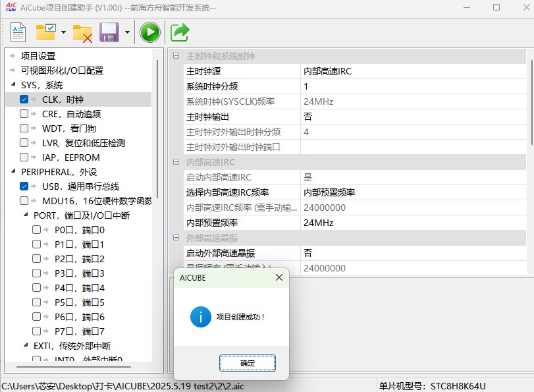Viewport: 534px width, 392px height.
Task: Select the 启动外部高速晶振 value 否
Action: pyautogui.click(x=413, y=253)
